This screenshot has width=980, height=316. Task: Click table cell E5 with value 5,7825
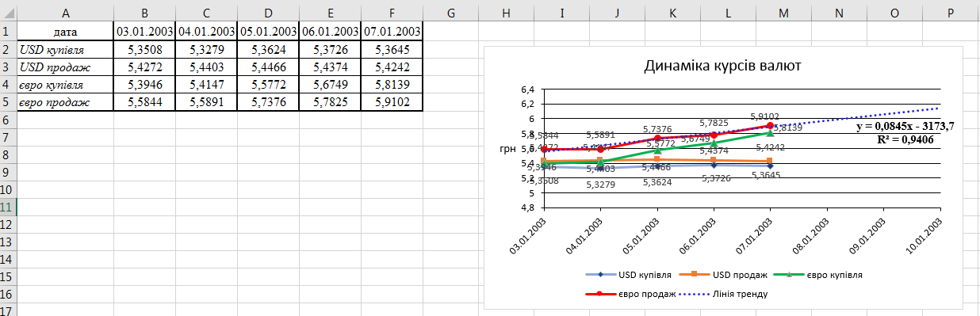click(x=330, y=101)
